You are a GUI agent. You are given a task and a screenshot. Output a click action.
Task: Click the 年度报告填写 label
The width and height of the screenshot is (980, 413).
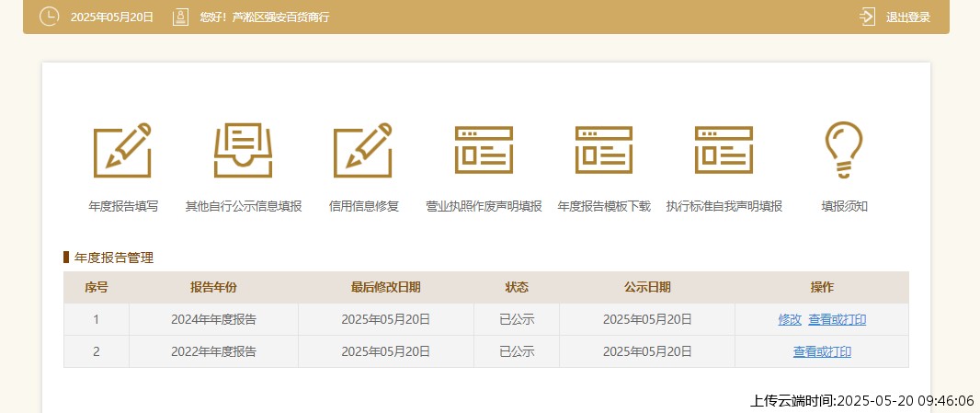point(123,206)
